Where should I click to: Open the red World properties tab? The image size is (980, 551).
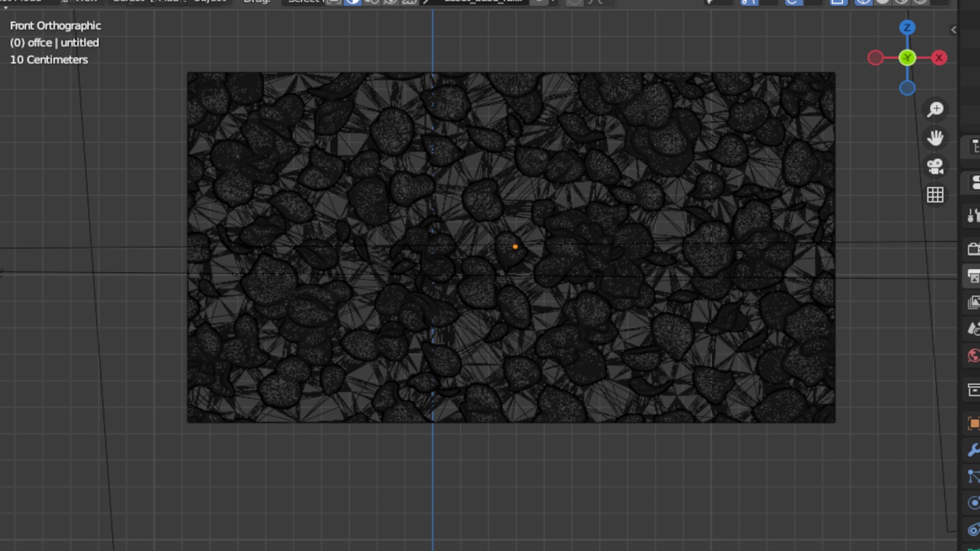pyautogui.click(x=973, y=356)
